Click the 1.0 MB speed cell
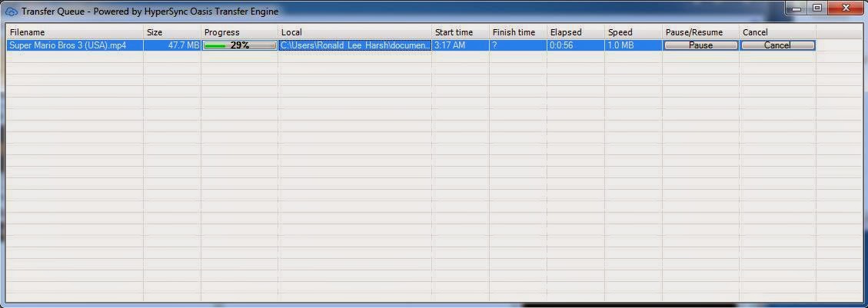Image resolution: width=868 pixels, height=308 pixels. 634,45
